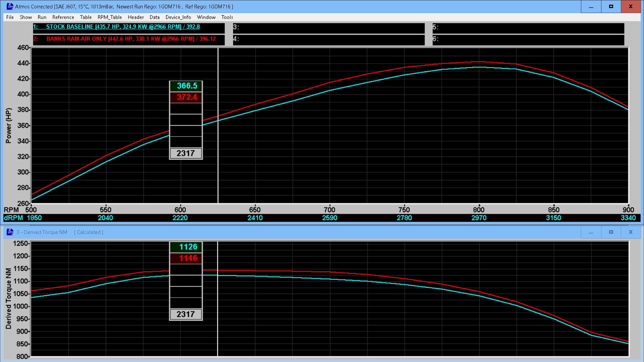Click the dRPM 2970 axis label

[x=479, y=218]
